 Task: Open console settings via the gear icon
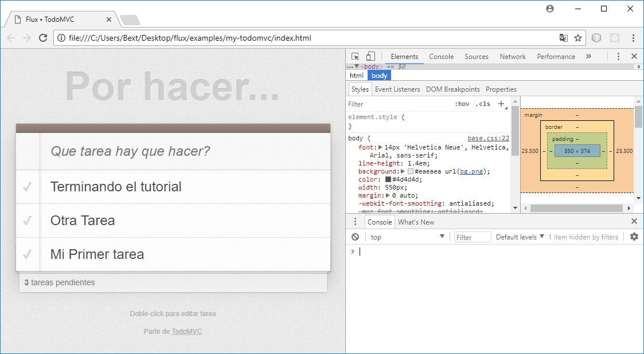point(634,237)
